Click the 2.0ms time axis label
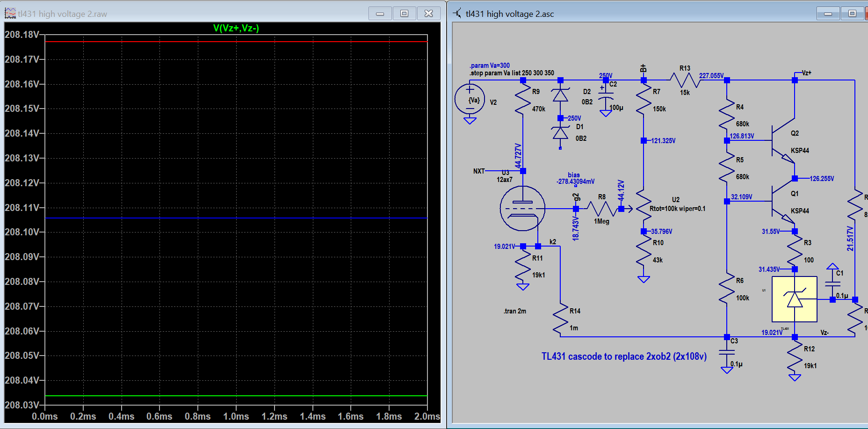The image size is (868, 429). [x=427, y=416]
